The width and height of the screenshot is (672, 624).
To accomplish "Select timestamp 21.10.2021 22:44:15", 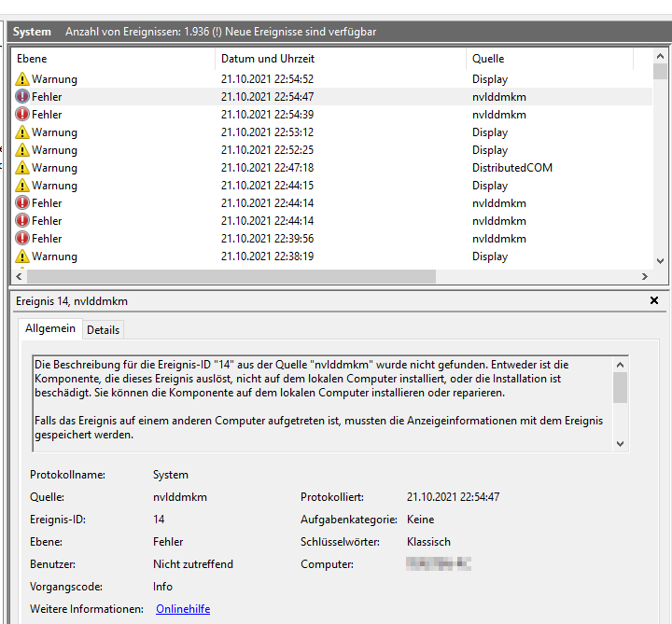I will [268, 186].
